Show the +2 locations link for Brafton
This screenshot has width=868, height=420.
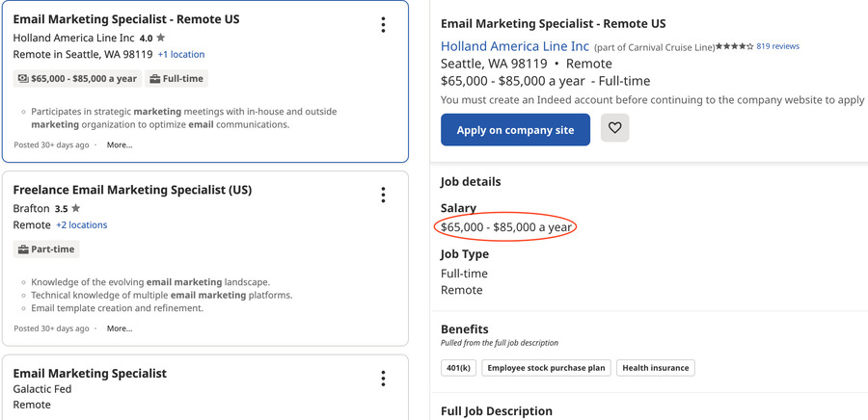[x=82, y=224]
